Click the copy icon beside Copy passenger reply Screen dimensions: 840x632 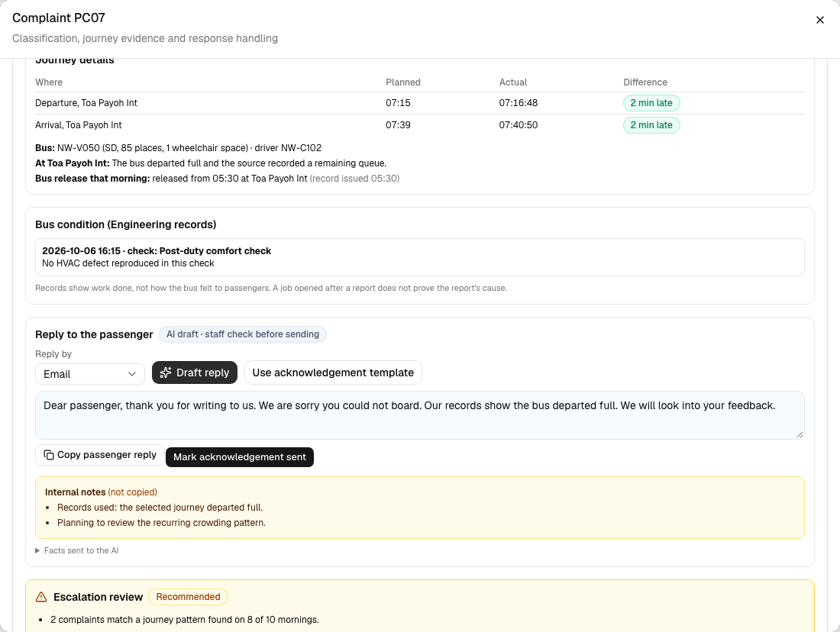click(x=49, y=455)
